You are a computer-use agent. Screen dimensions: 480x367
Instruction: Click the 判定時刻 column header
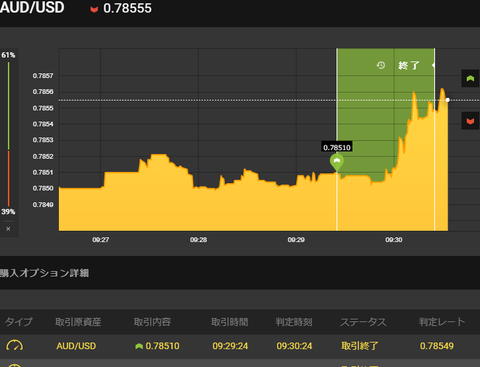tap(294, 322)
